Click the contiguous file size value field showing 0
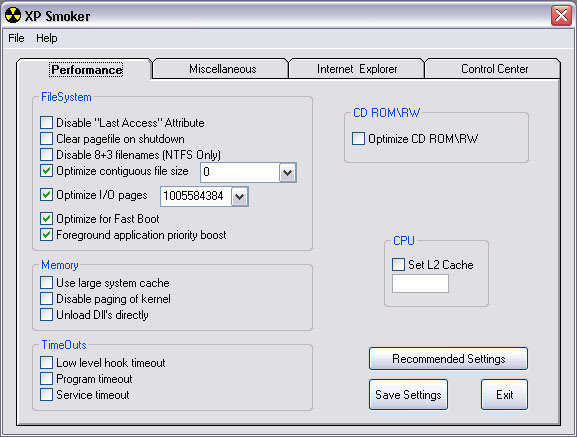This screenshot has width=577, height=437. 240,172
